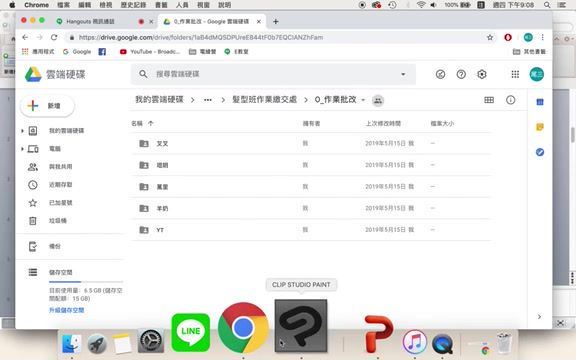Open the 檔案 menu in the menu bar
The height and width of the screenshot is (360, 576).
coord(63,5)
